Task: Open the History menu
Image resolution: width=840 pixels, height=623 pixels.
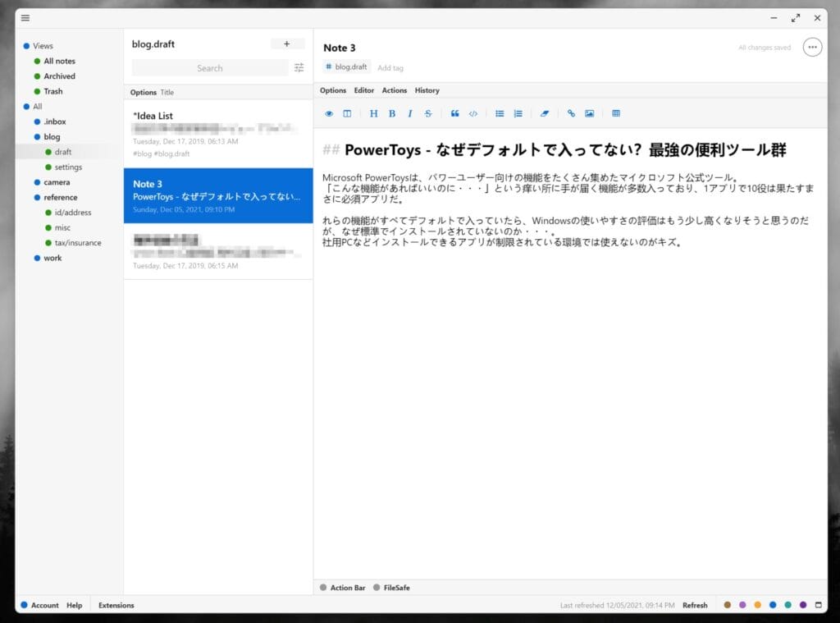Action: [x=427, y=90]
